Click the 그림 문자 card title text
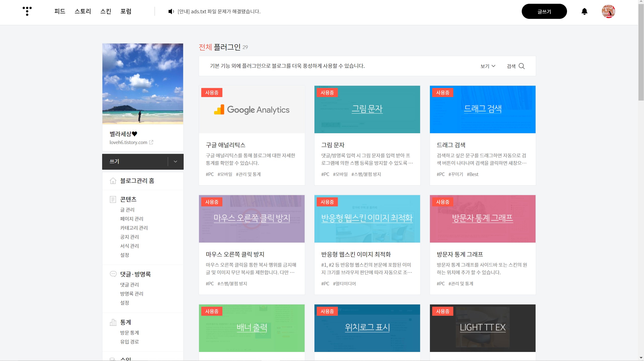Screen dimensions: 644x361 point(333,145)
